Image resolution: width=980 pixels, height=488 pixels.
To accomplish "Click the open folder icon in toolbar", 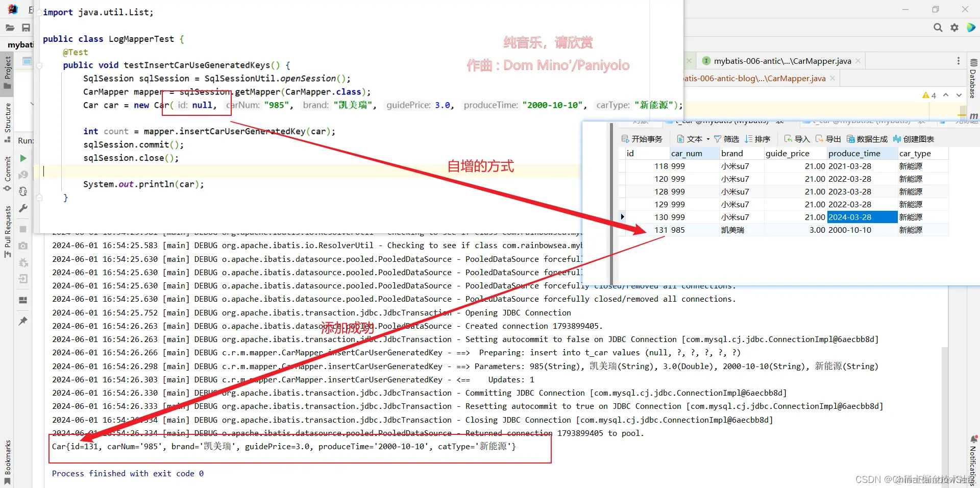I will (x=10, y=28).
